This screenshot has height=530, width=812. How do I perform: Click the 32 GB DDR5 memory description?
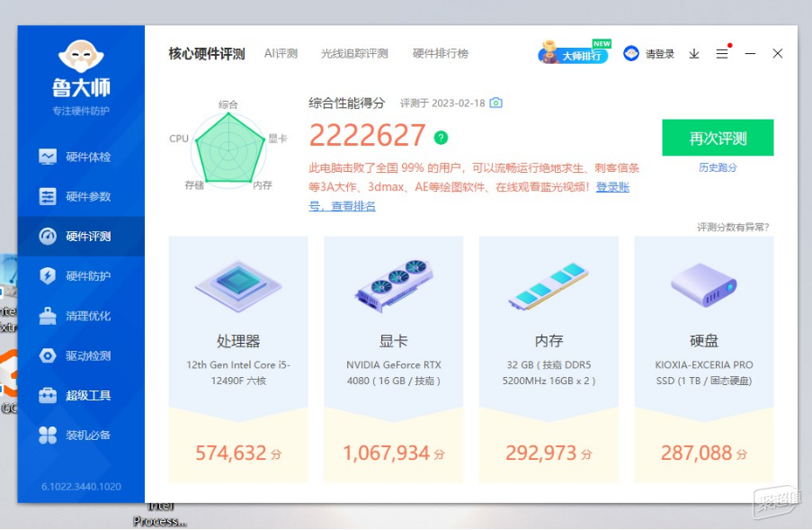(x=549, y=373)
